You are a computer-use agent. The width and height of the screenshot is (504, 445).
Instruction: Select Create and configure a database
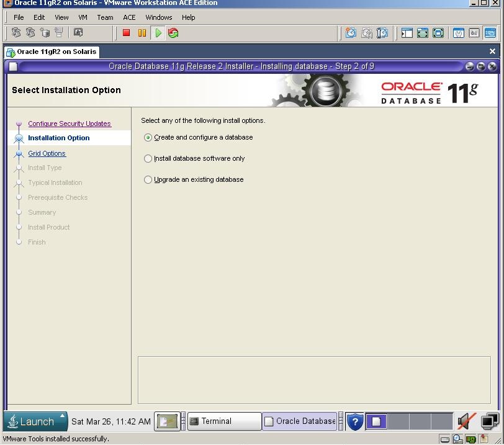[148, 138]
